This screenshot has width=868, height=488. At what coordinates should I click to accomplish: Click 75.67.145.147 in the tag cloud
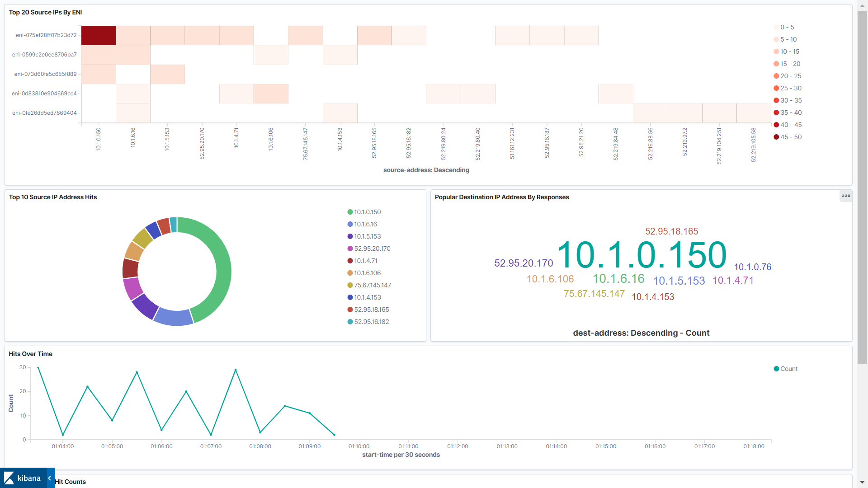click(x=594, y=294)
